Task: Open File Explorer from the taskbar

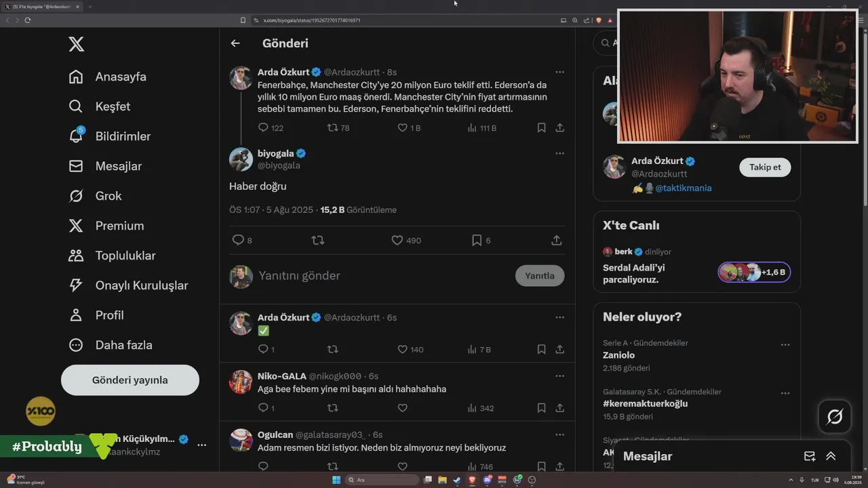Action: pyautogui.click(x=442, y=480)
